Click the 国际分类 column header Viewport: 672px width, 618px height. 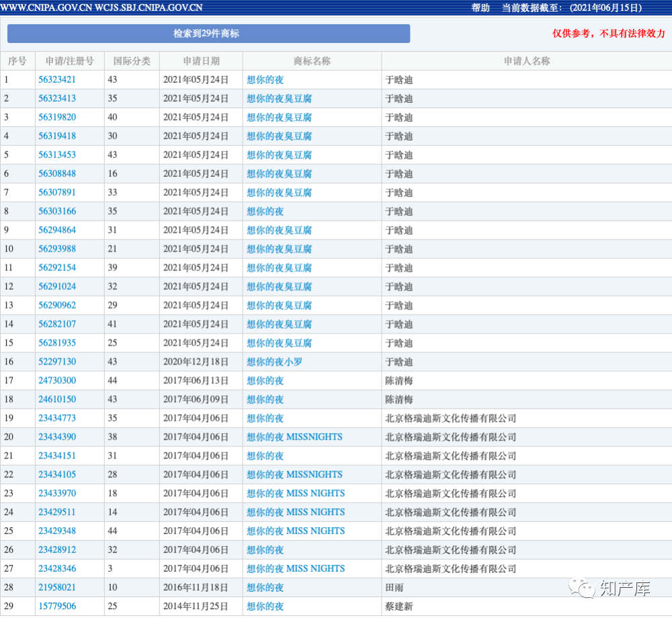click(132, 61)
